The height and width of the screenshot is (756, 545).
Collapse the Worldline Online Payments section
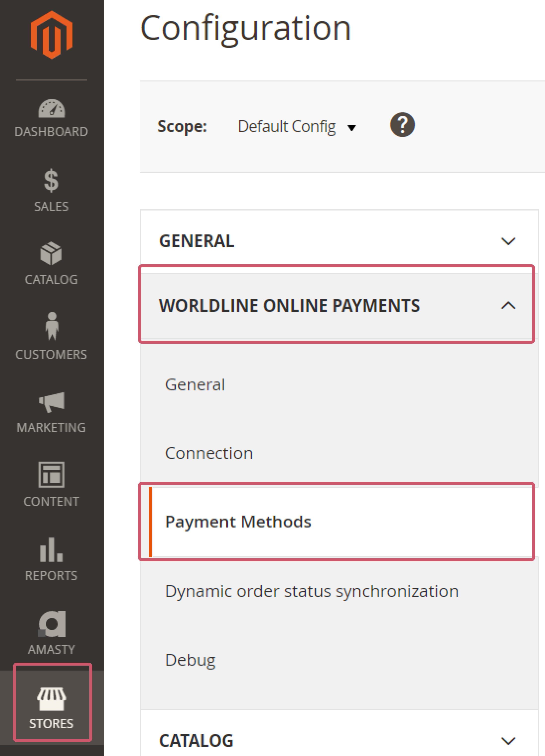point(508,305)
